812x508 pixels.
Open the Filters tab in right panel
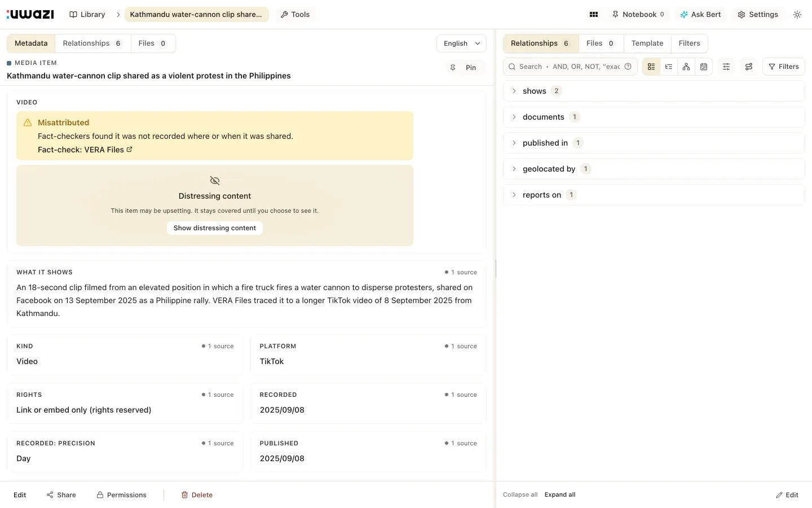pos(689,43)
